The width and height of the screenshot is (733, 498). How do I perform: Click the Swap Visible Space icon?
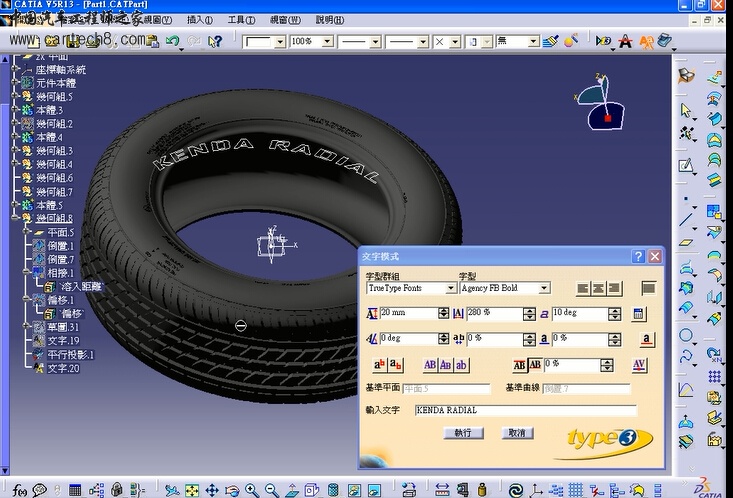374,490
